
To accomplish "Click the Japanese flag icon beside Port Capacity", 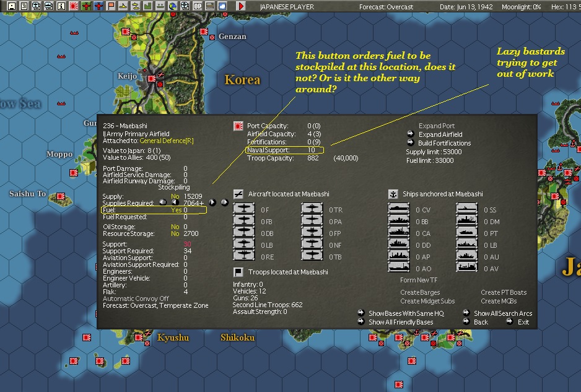I will 238,126.
